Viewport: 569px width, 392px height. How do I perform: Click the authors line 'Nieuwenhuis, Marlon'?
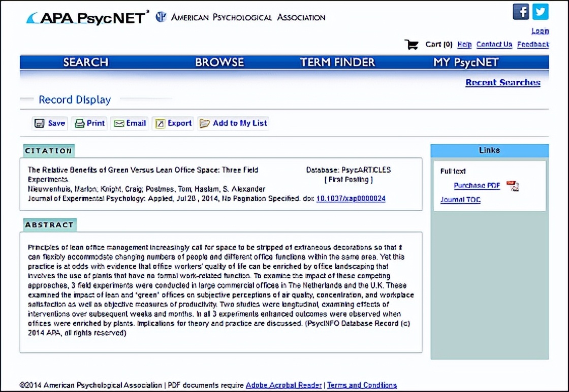[147, 189]
